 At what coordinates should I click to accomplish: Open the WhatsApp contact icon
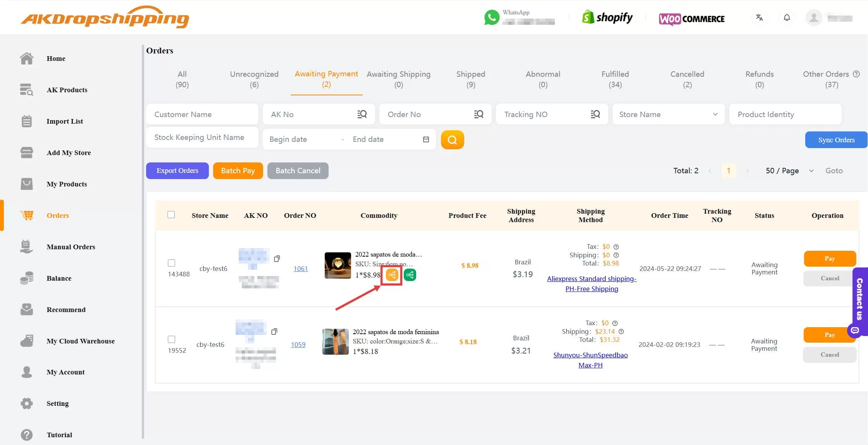pos(491,17)
